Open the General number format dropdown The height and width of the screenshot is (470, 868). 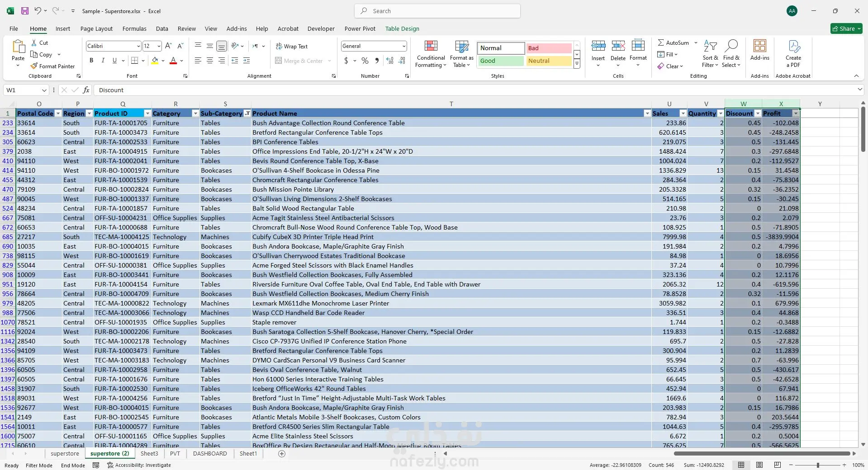(403, 46)
